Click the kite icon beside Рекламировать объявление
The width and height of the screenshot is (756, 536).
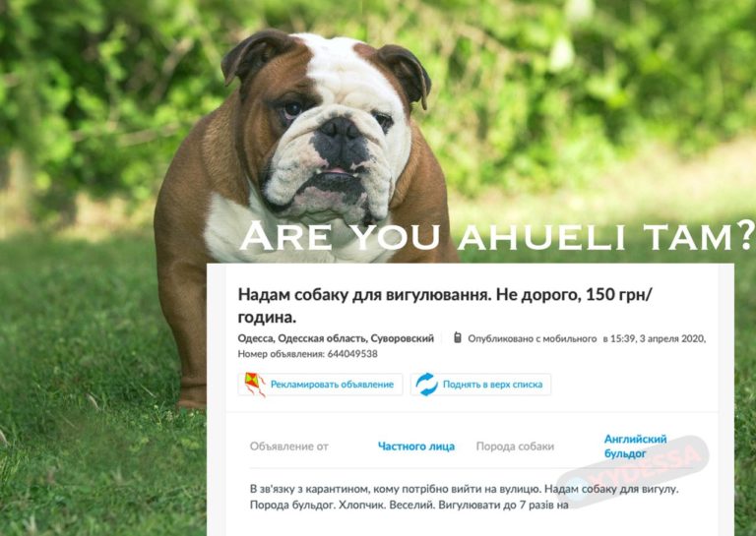click(255, 385)
